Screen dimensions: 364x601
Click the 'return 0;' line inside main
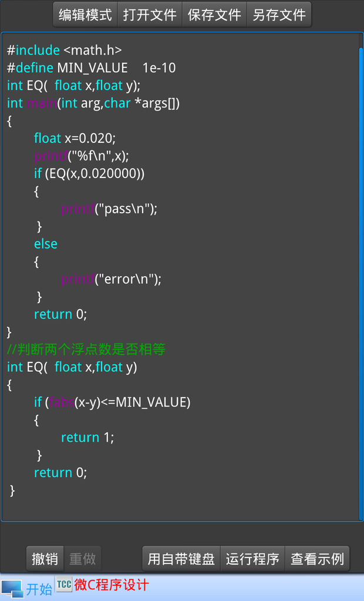pos(60,314)
